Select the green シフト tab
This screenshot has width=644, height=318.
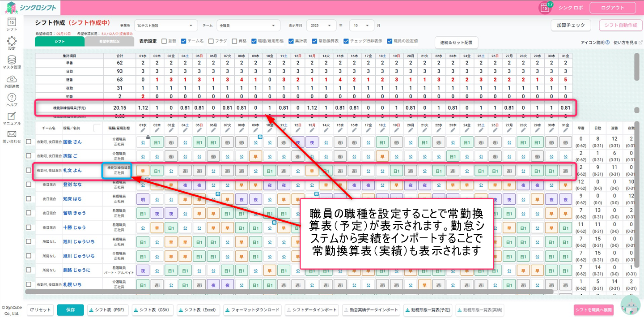[x=59, y=41]
